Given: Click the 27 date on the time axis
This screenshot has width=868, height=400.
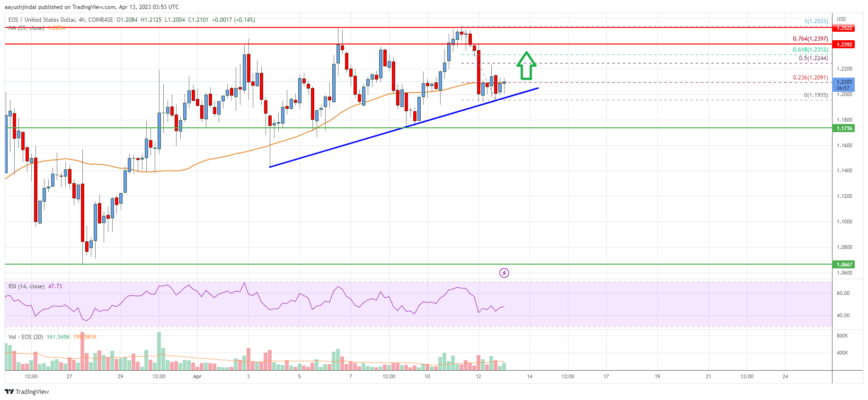Looking at the screenshot, I should [x=69, y=377].
